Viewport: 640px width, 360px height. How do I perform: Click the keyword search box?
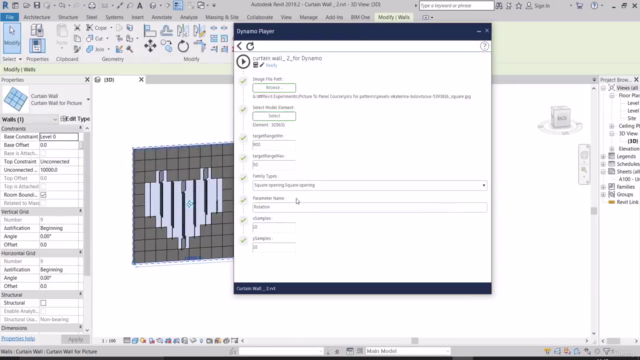456,6
